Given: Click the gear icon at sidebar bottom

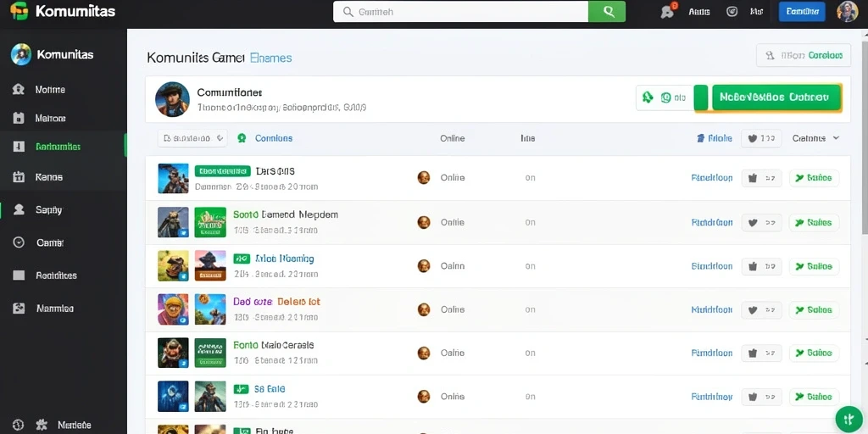Looking at the screenshot, I should pyautogui.click(x=42, y=425).
